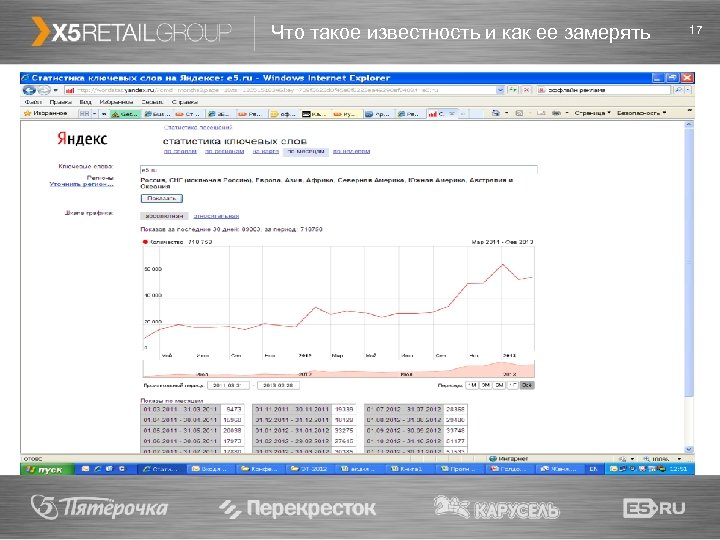Expand the Home button dropdown arrow
Image resolution: width=720 pixels, height=540 pixels.
[506, 113]
